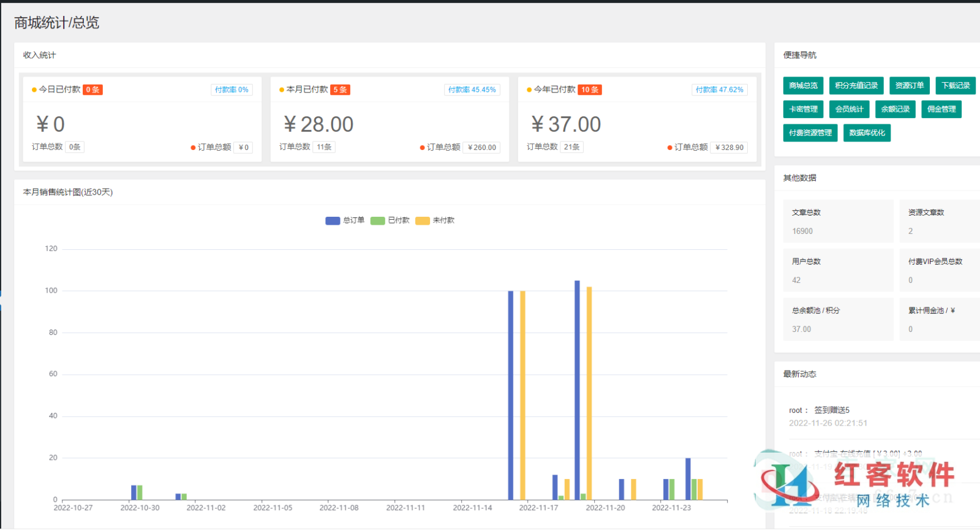Open 下载记录 shortcut
This screenshot has width=980, height=531.
point(956,86)
